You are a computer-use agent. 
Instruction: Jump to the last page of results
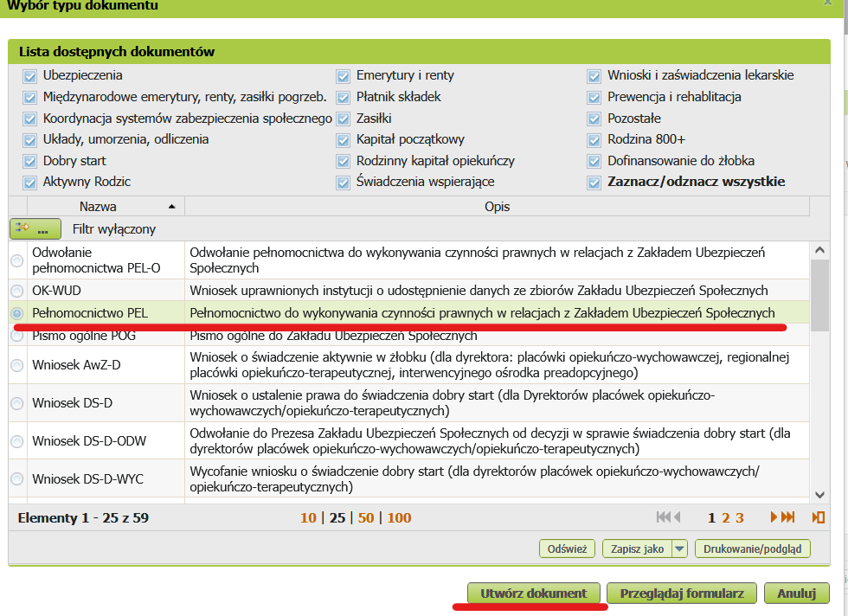pos(788,517)
